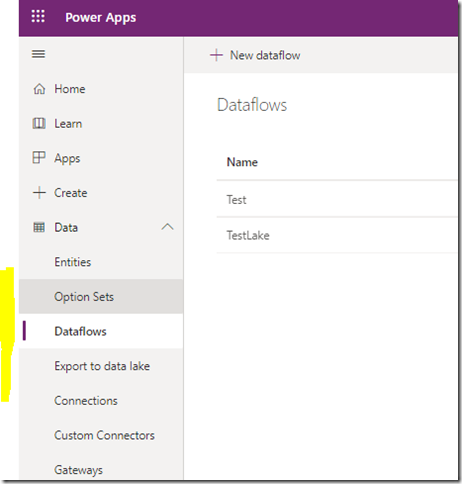Viewport: 462px width, 484px height.
Task: Click the plus icon beside New dataflow
Action: (216, 55)
